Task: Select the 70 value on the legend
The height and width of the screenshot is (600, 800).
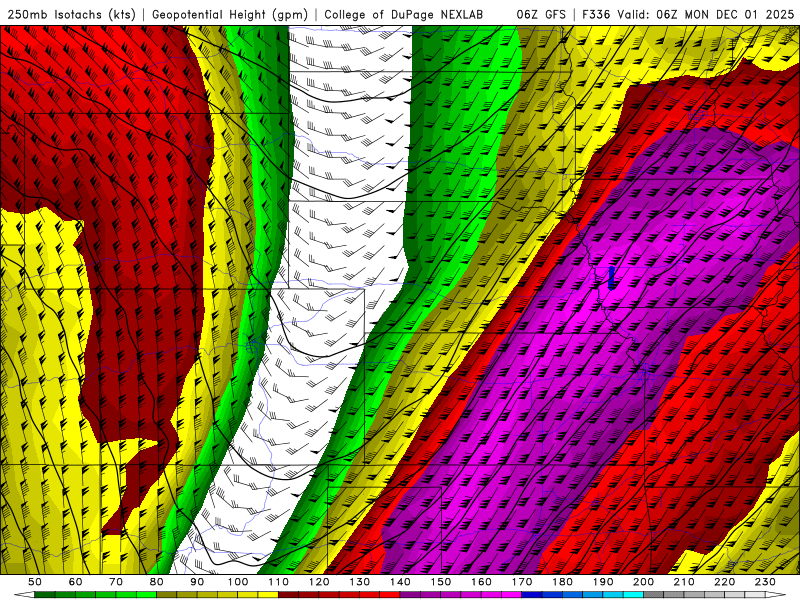Action: (x=116, y=582)
